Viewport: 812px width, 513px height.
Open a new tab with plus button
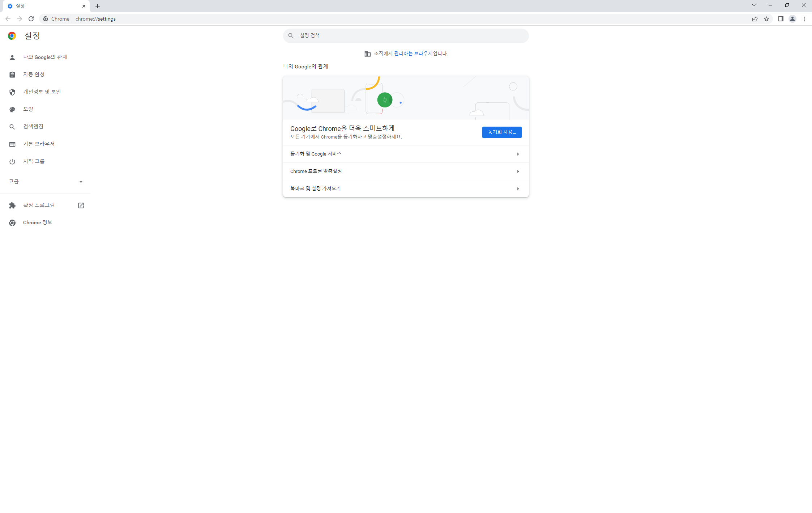[x=98, y=6]
